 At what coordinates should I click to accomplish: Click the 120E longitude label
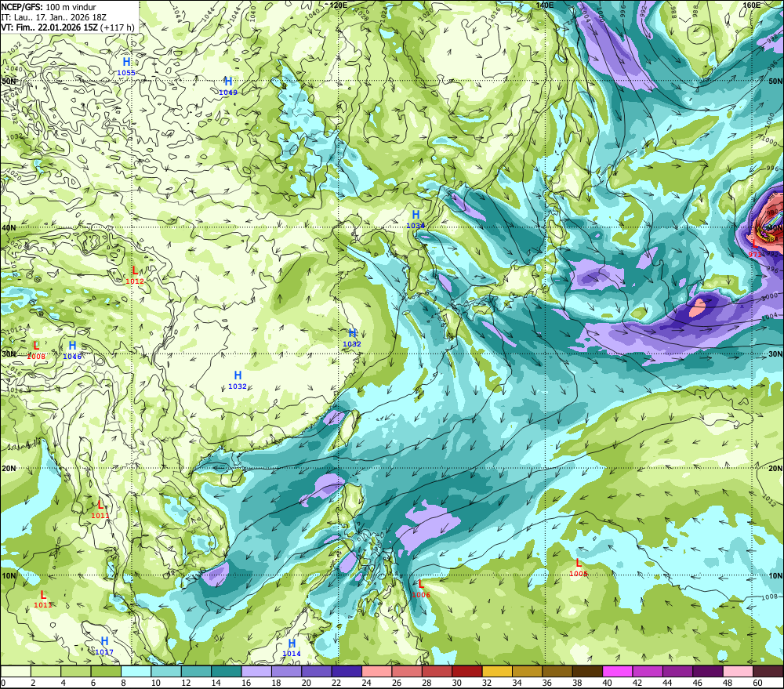[x=339, y=5]
